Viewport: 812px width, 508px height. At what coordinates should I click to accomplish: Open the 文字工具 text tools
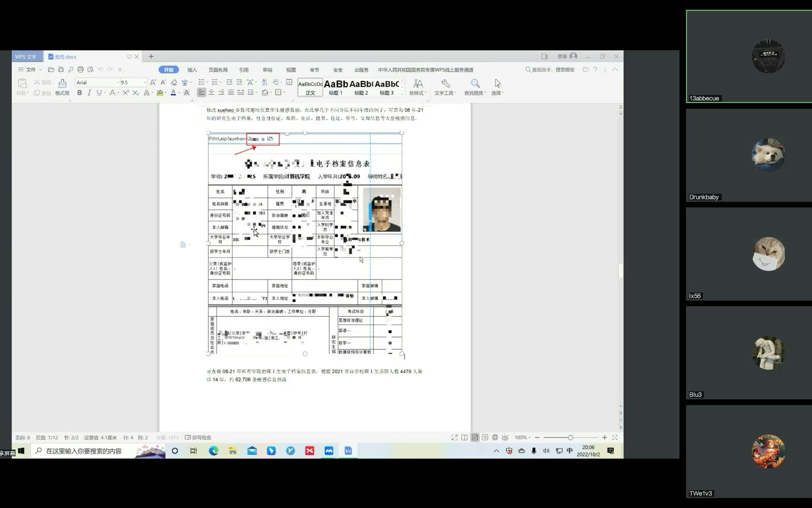(445, 87)
